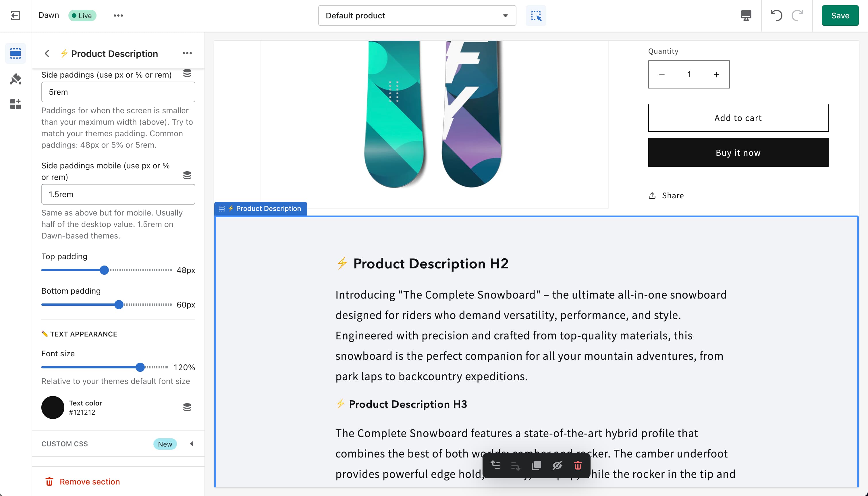Screen dimensions: 868x496
Task: Click Remove section at panel bottom
Action: coord(83,481)
